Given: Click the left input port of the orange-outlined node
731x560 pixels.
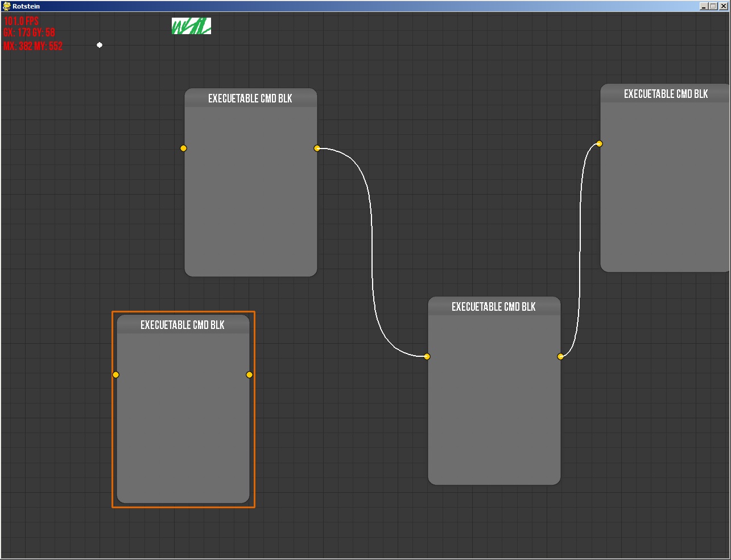Looking at the screenshot, I should 116,374.
